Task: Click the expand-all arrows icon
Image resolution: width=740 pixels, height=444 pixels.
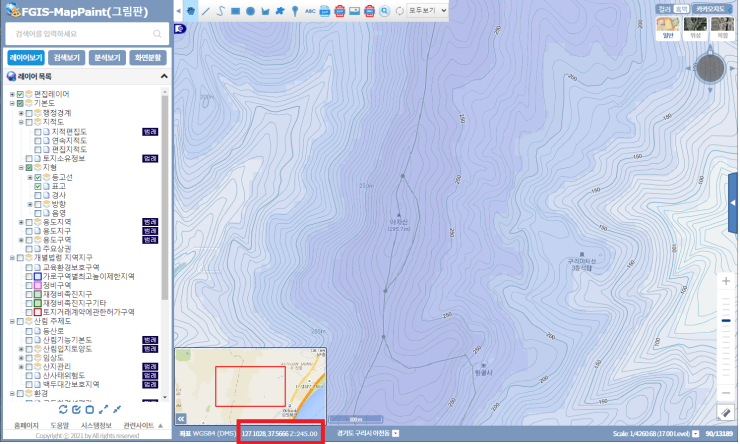Action: pos(103,409)
